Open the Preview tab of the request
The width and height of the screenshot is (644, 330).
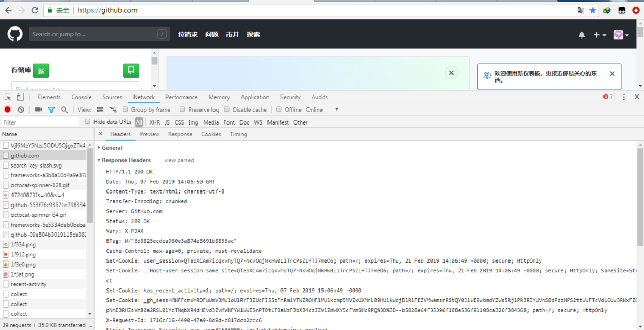(150, 134)
